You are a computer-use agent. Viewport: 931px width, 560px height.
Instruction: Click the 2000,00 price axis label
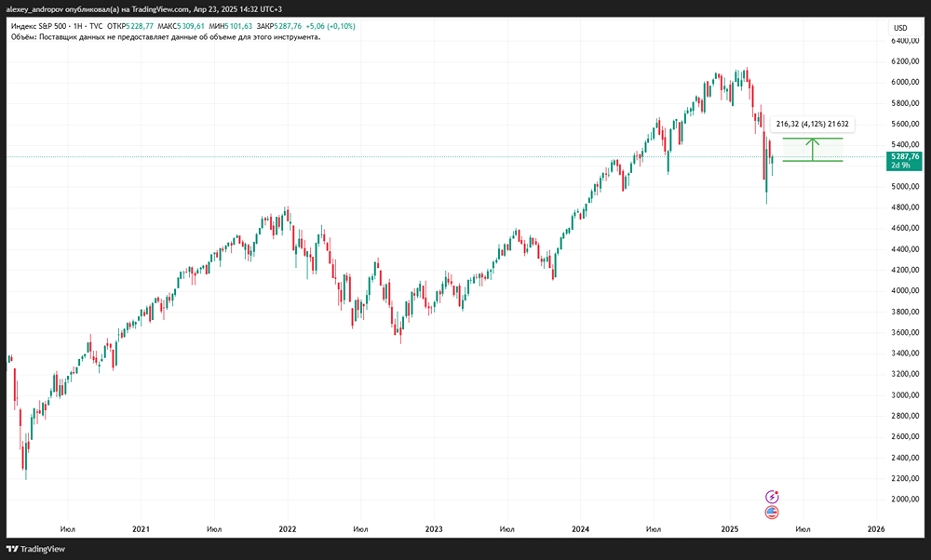(905, 499)
